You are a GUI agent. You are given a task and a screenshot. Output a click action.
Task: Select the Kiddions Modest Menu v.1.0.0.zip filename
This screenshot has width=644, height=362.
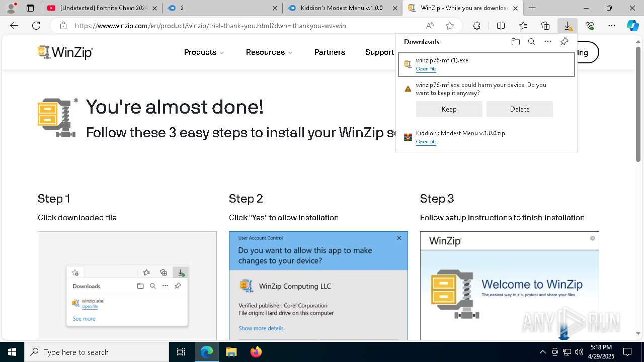(x=460, y=133)
